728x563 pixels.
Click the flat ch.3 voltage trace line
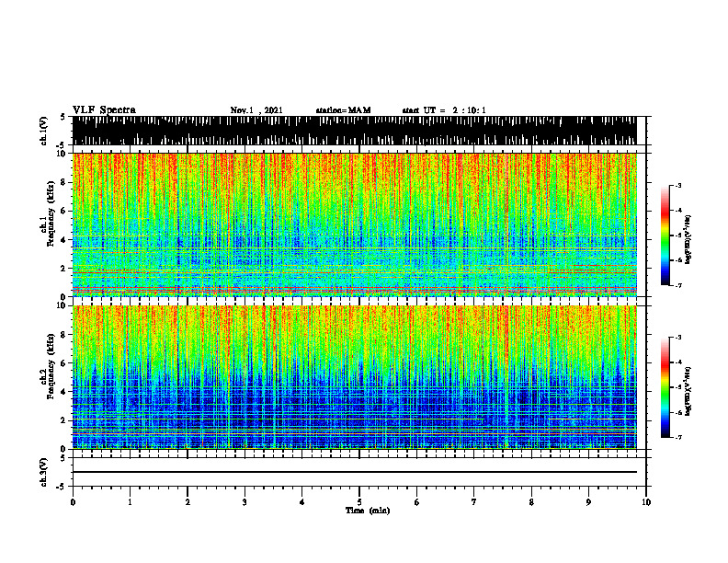click(355, 472)
